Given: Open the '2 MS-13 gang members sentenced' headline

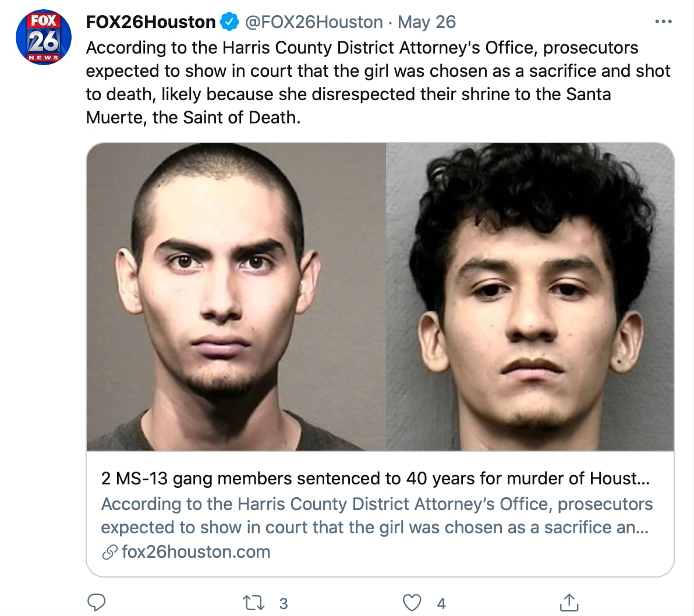Looking at the screenshot, I should 375,479.
